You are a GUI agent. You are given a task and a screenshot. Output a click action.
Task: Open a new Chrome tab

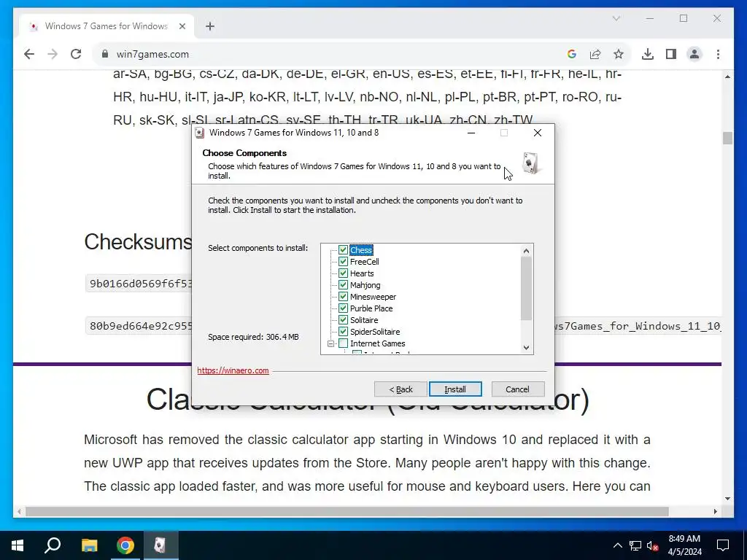click(x=210, y=26)
